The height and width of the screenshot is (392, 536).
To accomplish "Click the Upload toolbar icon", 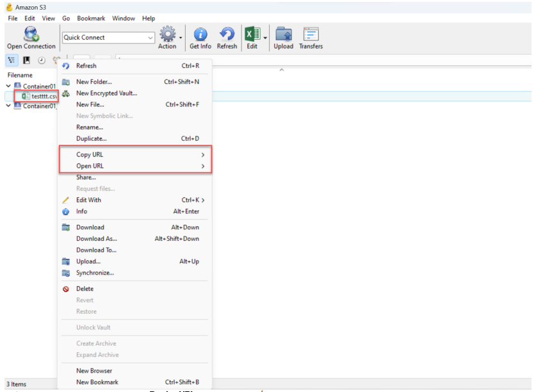I will (283, 35).
